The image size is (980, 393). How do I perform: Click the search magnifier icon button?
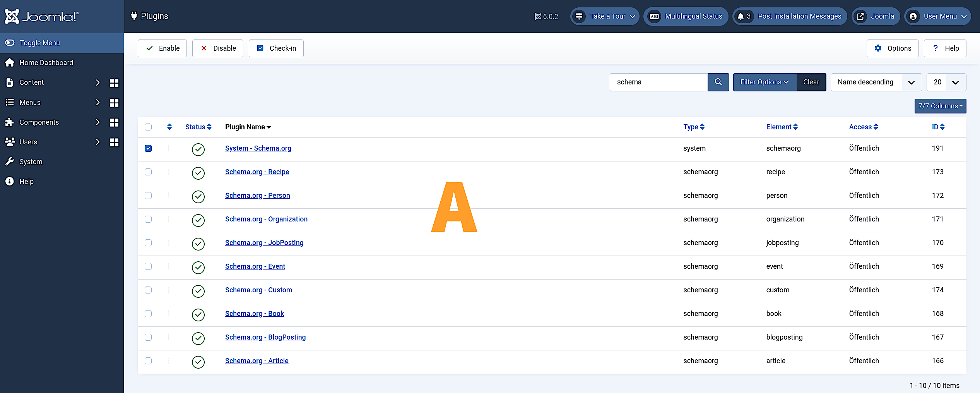coord(718,82)
